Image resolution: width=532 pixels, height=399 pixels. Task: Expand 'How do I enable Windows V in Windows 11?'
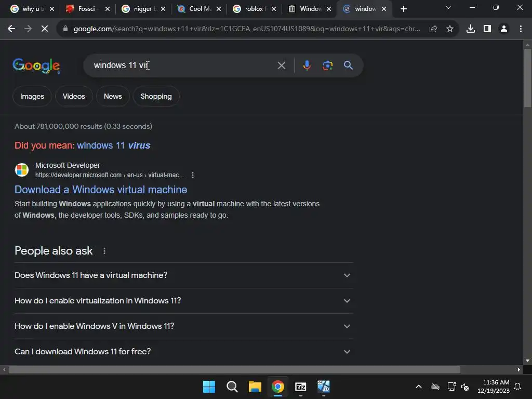(183, 326)
